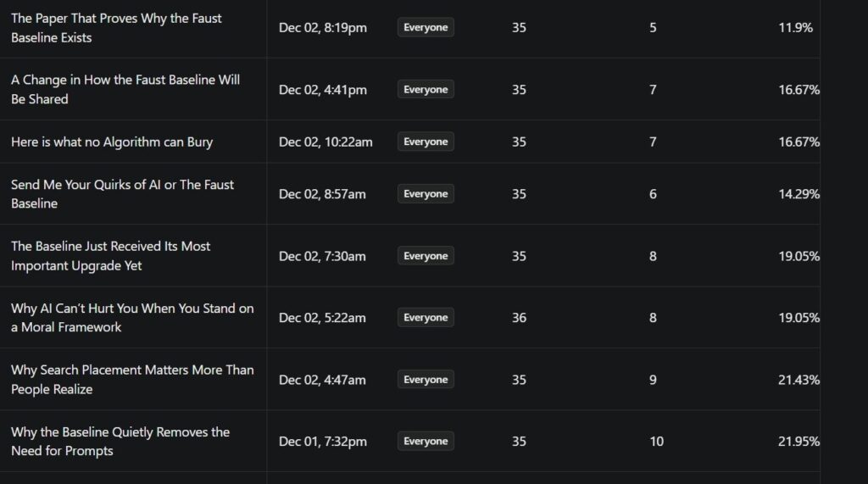Open 'The Baseline Just Received Its Most Important Upgrade Yet'
Image resolution: width=868 pixels, height=484 pixels.
[110, 256]
